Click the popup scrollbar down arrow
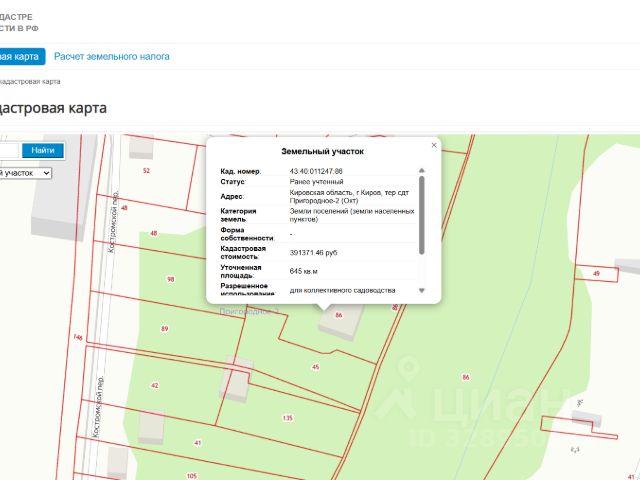 422,290
